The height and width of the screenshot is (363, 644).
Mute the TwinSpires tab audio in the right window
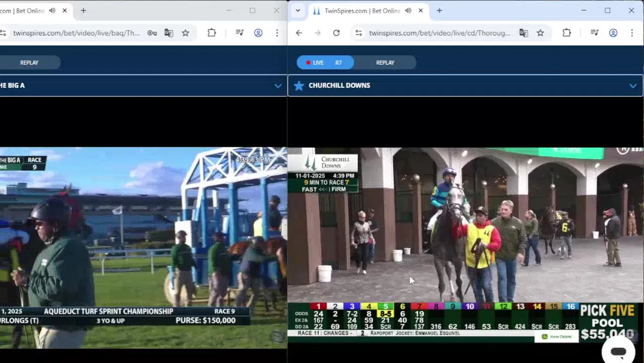coord(408,11)
